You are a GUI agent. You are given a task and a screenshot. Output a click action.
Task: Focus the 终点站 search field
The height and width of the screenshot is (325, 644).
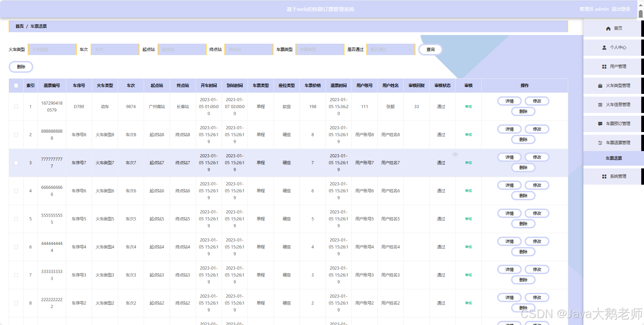pyautogui.click(x=249, y=50)
